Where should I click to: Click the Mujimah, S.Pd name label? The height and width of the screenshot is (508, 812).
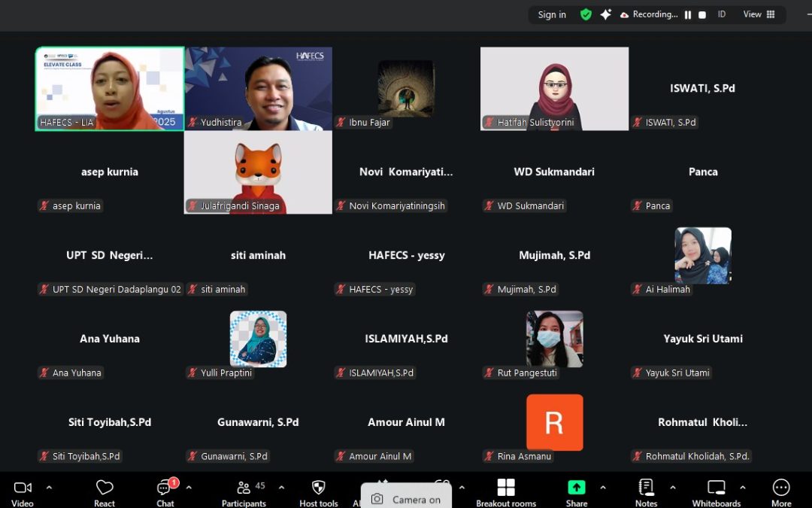click(x=520, y=289)
